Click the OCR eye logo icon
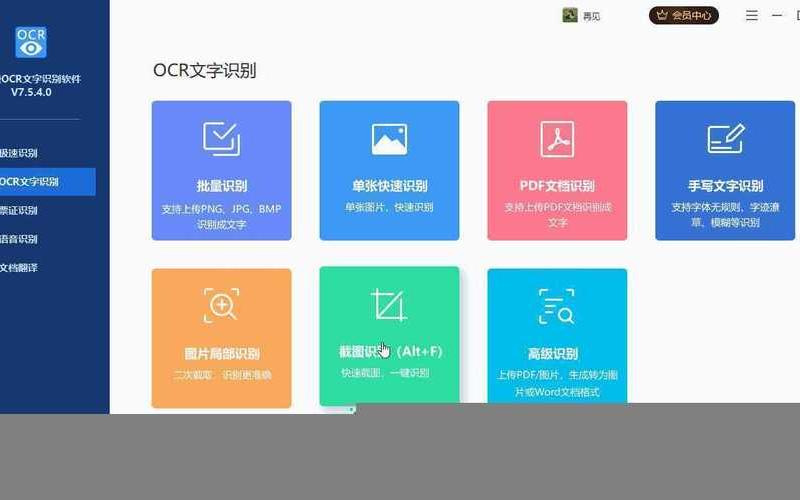This screenshot has width=800, height=500. pos(31,42)
